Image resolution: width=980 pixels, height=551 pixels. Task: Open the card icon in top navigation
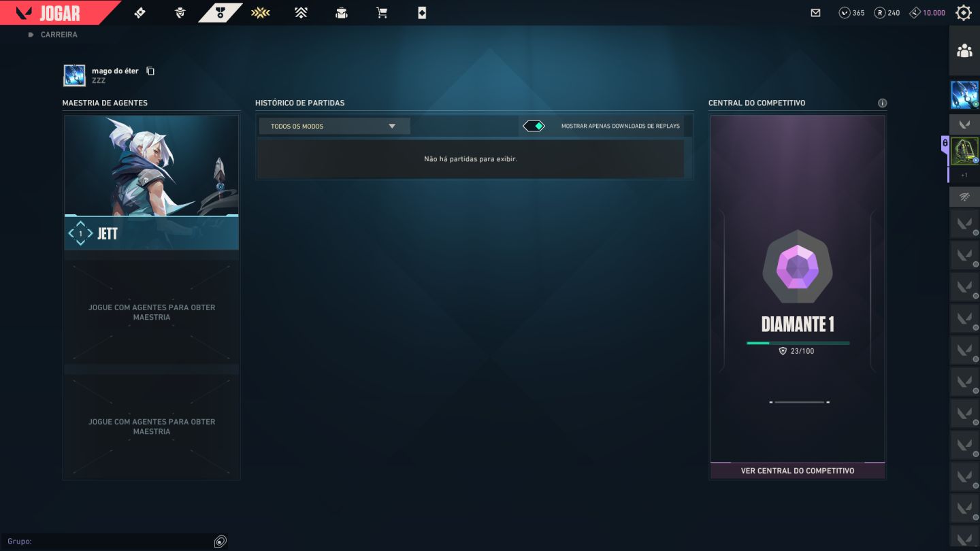click(422, 13)
